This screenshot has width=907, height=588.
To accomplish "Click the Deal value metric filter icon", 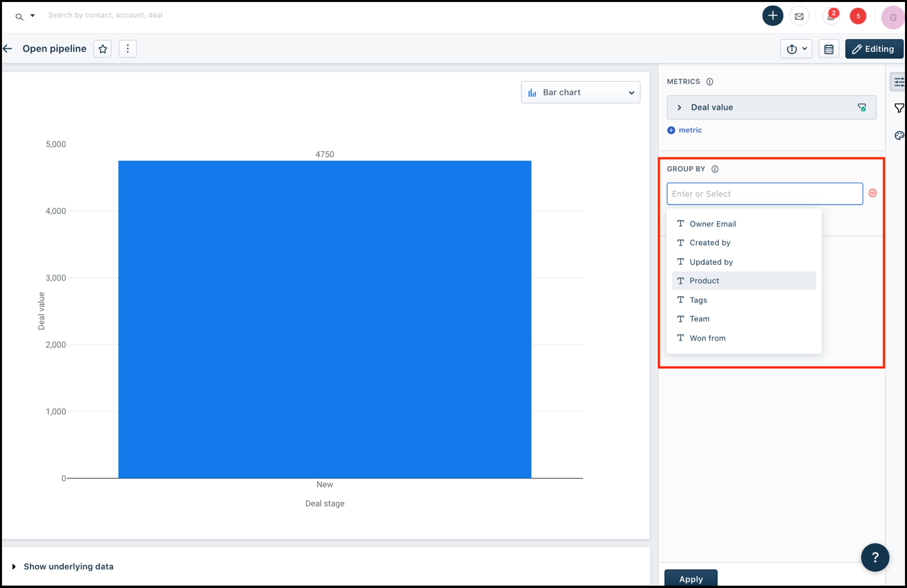I will pos(862,107).
